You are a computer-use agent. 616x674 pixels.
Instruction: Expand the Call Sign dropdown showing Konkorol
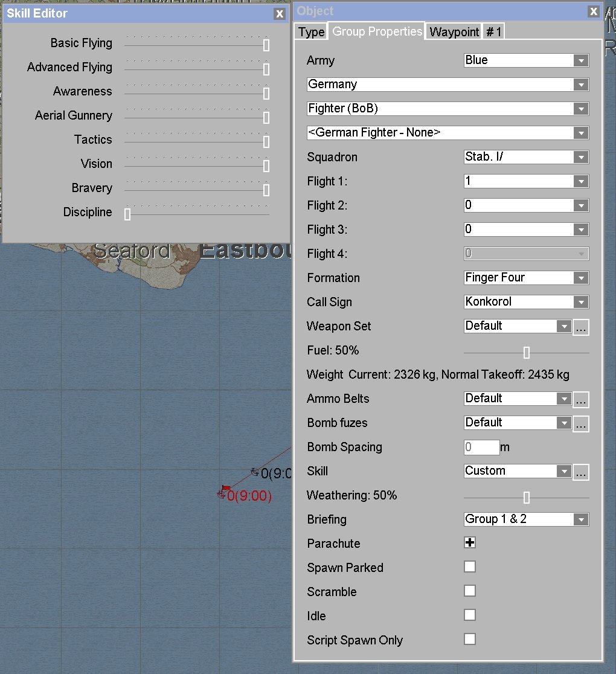[x=526, y=302]
